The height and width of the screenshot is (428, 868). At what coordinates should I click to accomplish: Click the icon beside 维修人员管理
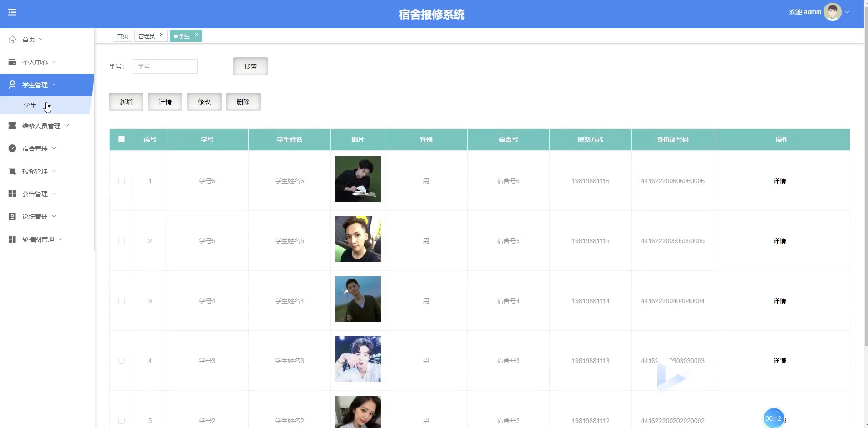click(x=12, y=126)
